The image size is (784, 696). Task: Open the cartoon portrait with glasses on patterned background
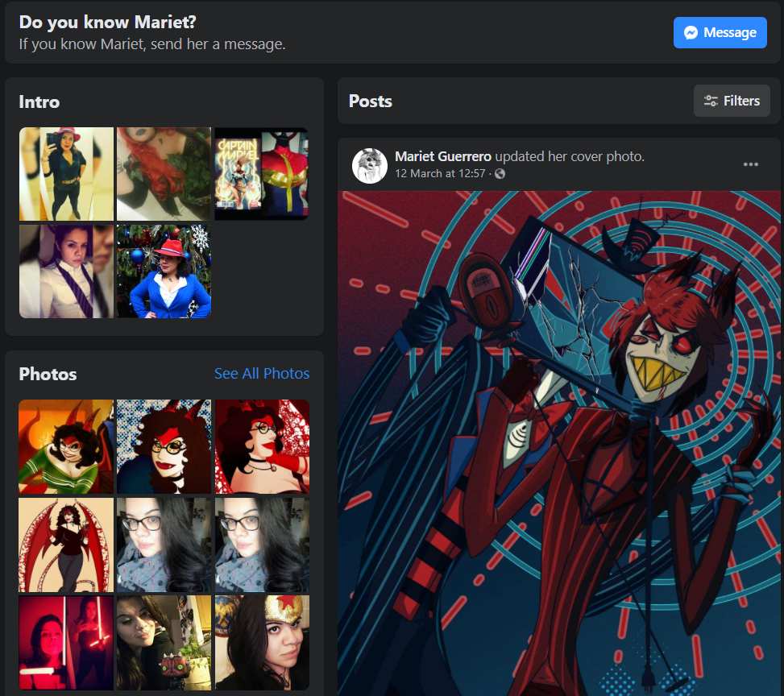pyautogui.click(x=164, y=446)
